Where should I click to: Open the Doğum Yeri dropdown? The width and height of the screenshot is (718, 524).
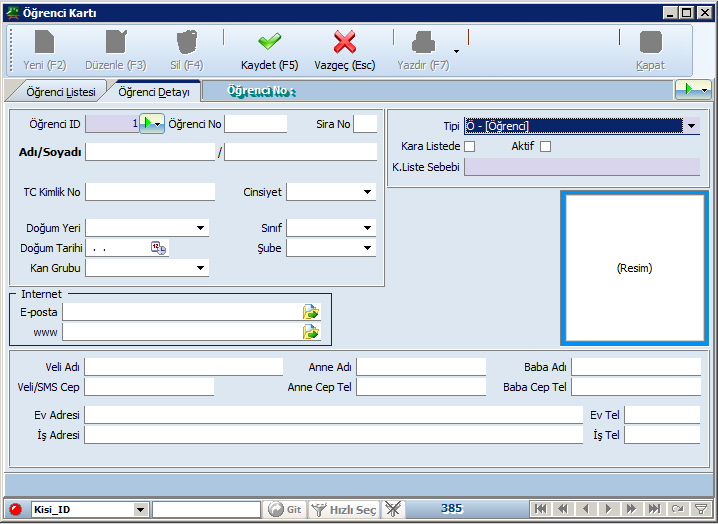coord(200,228)
